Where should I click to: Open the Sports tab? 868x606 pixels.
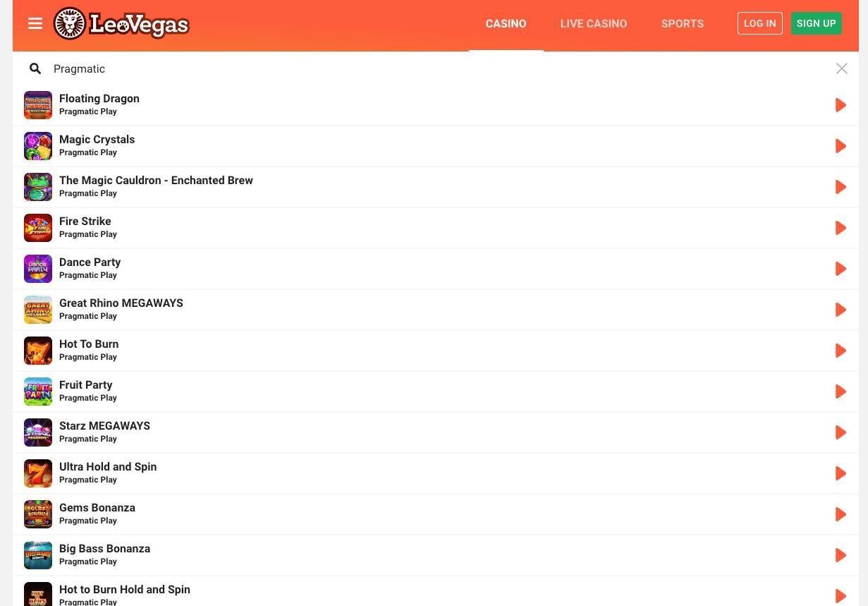[682, 24]
